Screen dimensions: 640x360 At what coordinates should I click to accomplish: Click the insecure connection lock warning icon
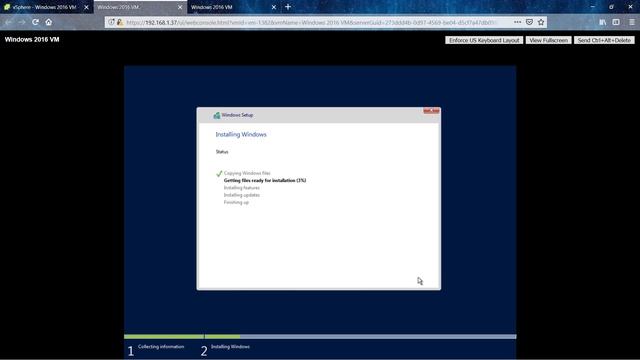pyautogui.click(x=120, y=22)
